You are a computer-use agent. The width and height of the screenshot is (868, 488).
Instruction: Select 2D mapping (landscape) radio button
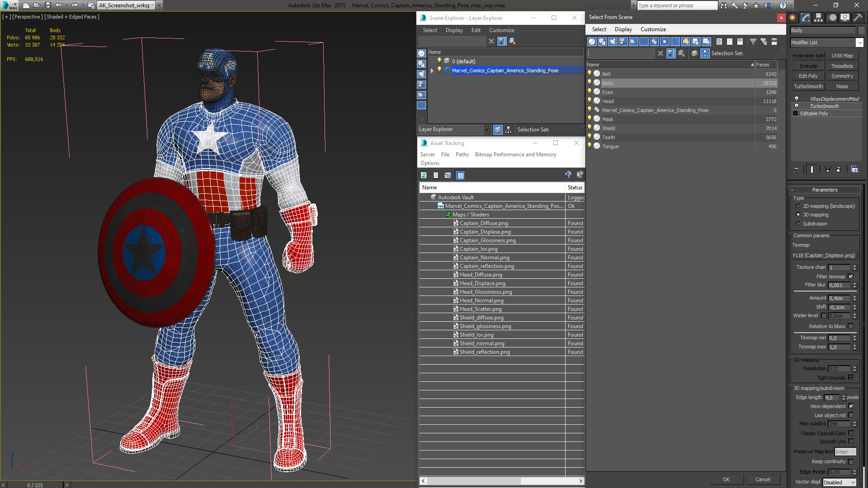[798, 206]
